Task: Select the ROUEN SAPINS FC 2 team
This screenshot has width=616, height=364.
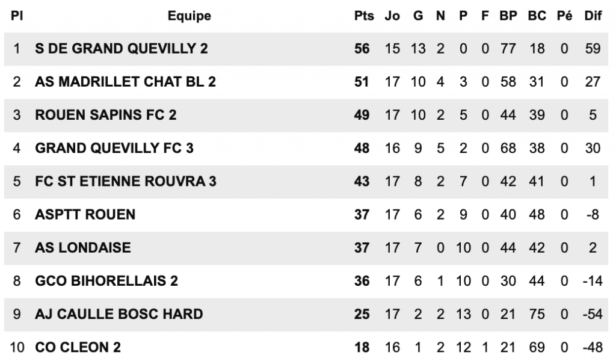Action: pos(106,115)
